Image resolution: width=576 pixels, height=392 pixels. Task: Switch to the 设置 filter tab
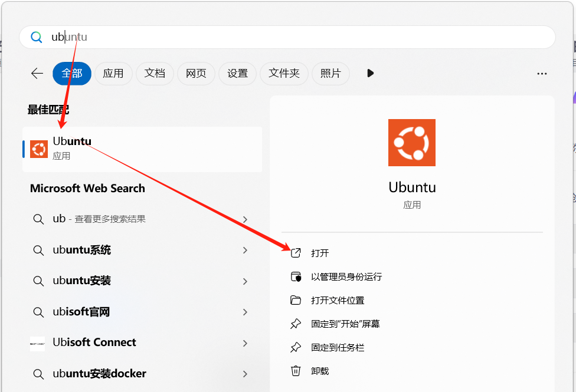pos(238,74)
